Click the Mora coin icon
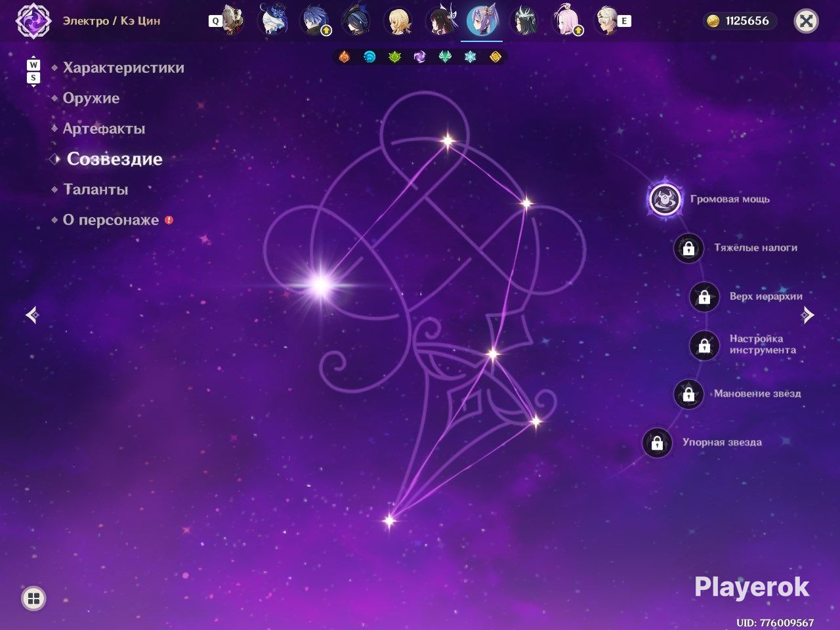 (x=713, y=21)
